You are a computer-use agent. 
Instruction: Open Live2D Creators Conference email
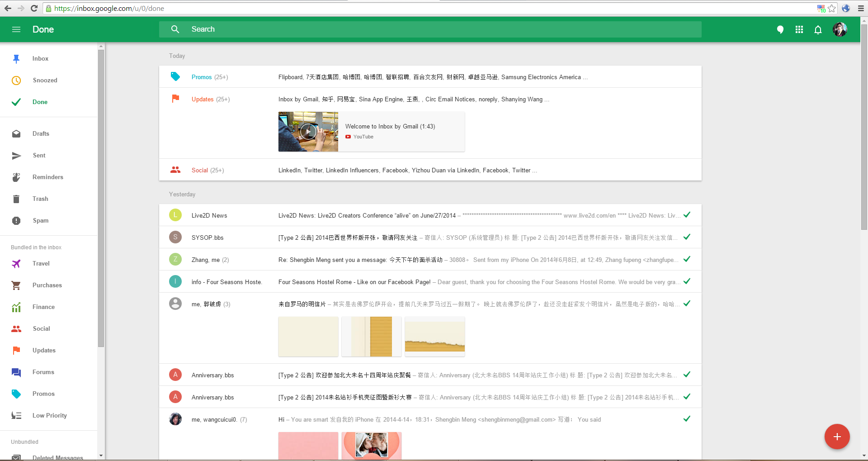tap(430, 215)
